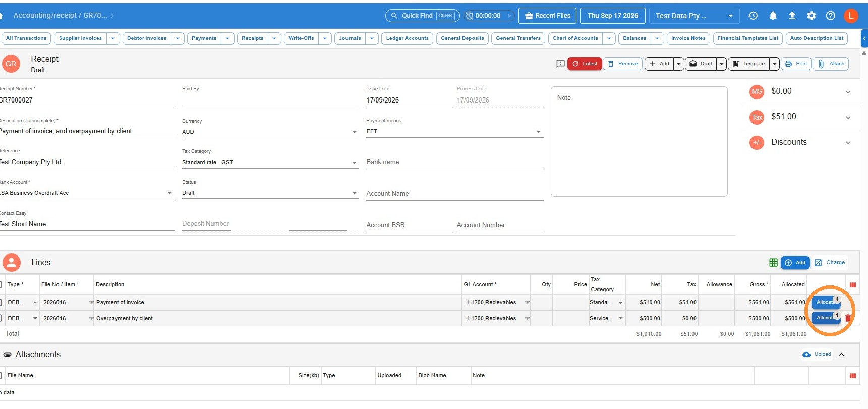Open the All Transactions tab

(x=26, y=38)
